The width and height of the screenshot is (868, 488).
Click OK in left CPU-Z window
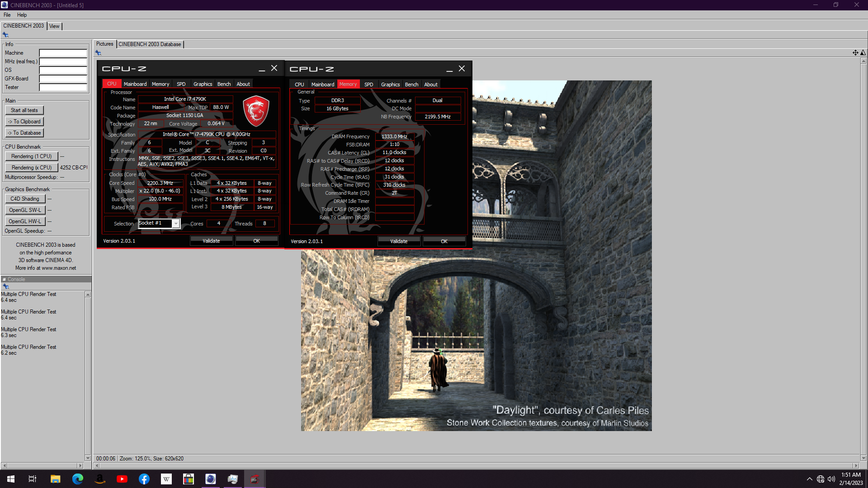[256, 241]
